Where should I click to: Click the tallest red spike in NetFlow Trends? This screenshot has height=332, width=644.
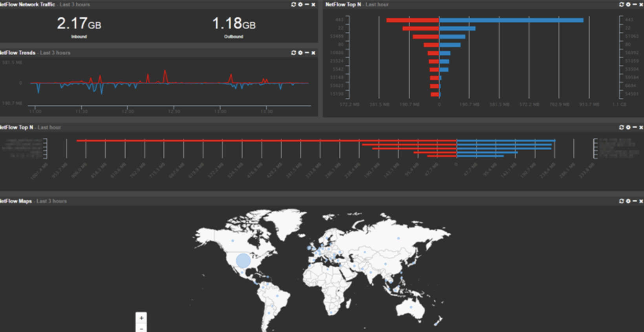pyautogui.click(x=165, y=76)
